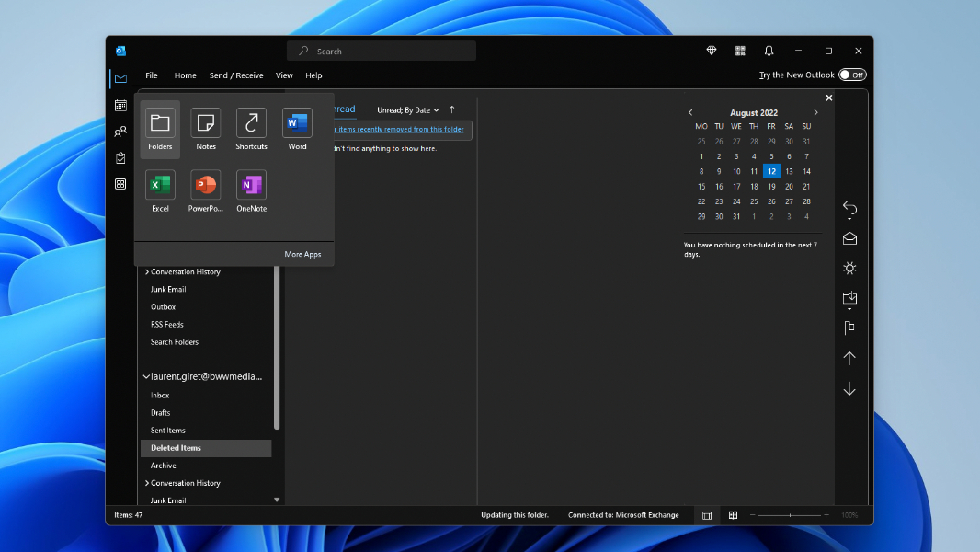Open the Archive folder

(163, 466)
